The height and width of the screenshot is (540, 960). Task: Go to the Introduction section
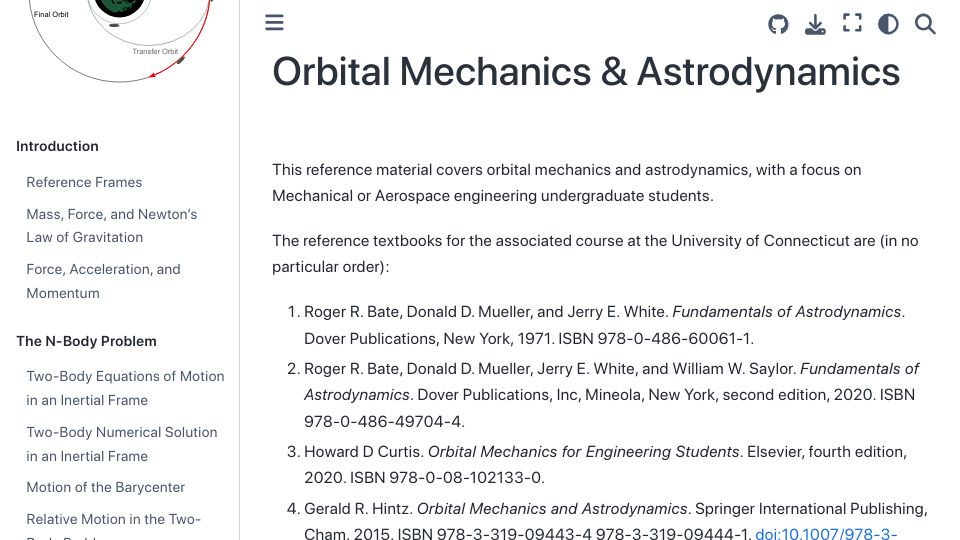(57, 146)
